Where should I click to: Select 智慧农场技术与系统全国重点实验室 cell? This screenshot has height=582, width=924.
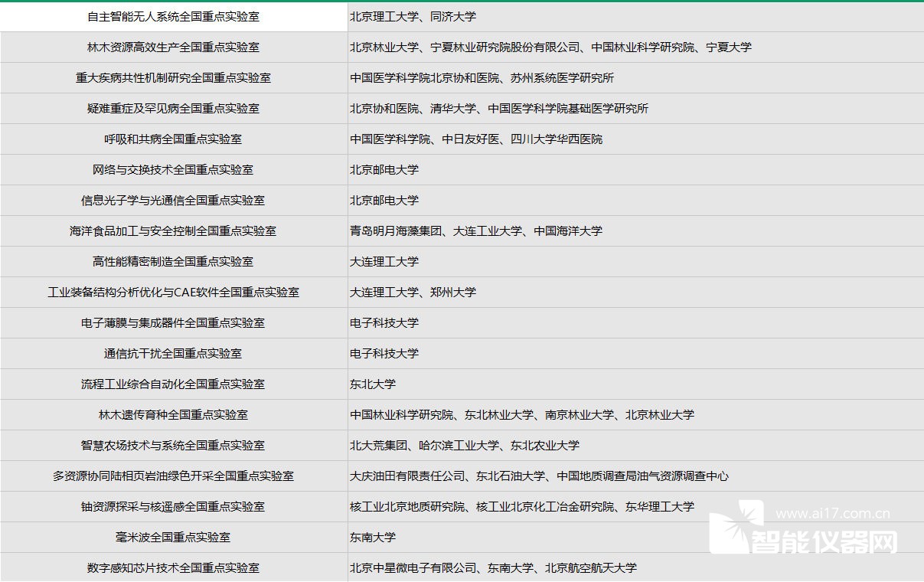pos(174,445)
